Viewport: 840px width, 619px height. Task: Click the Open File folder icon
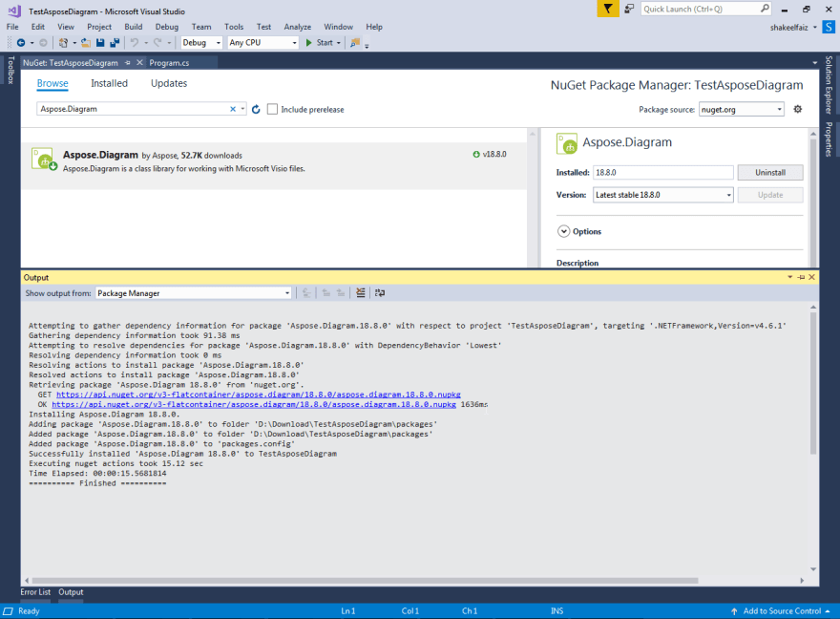(86, 42)
